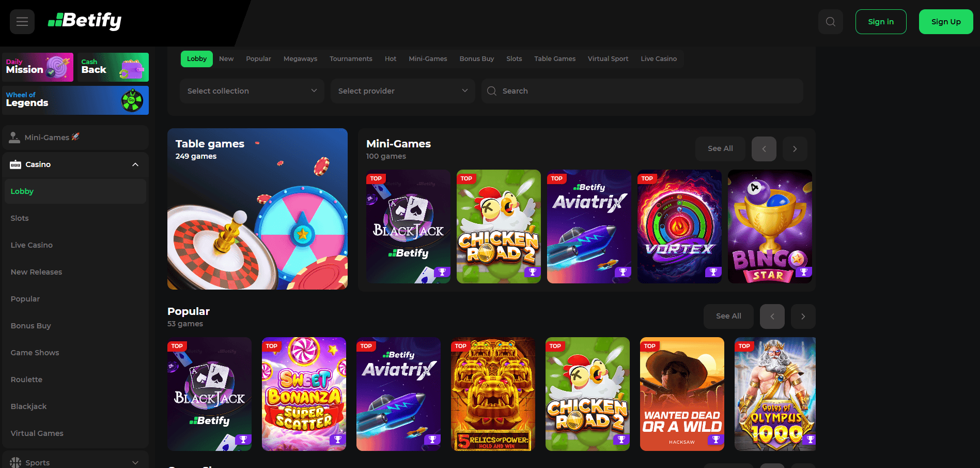Open the Select collection dropdown
The image size is (980, 468).
click(252, 90)
